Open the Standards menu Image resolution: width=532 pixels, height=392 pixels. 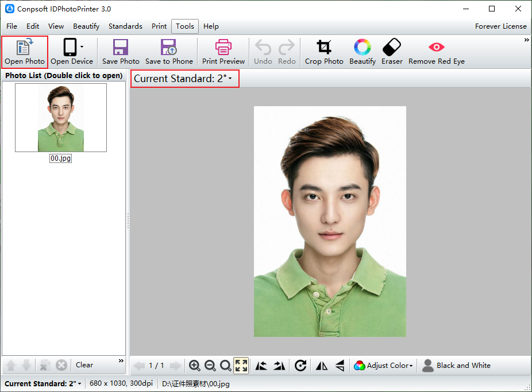[x=125, y=26]
